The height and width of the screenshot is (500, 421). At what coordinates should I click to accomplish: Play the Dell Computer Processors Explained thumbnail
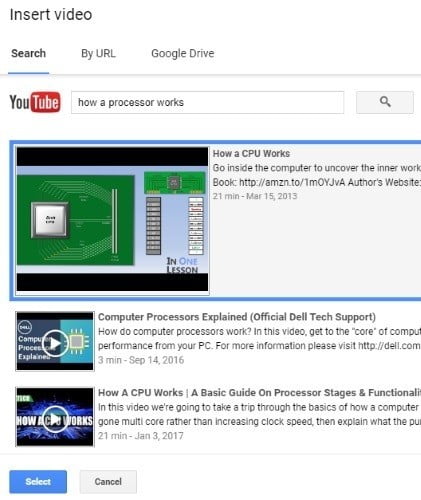[x=55, y=341]
